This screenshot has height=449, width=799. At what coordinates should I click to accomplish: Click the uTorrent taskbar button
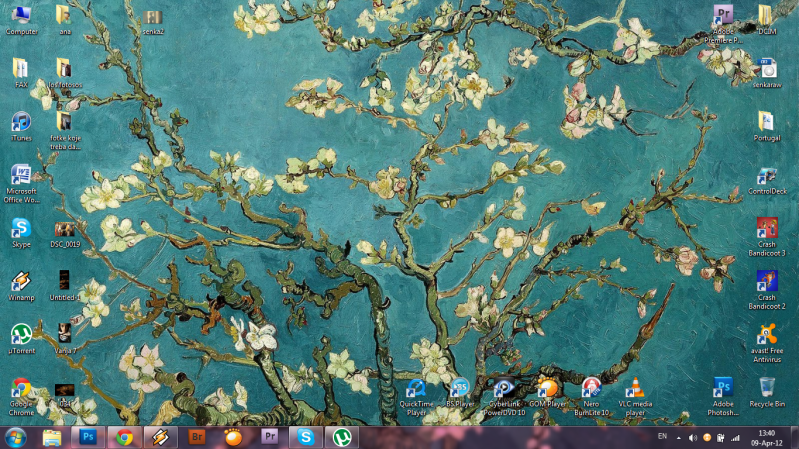342,437
